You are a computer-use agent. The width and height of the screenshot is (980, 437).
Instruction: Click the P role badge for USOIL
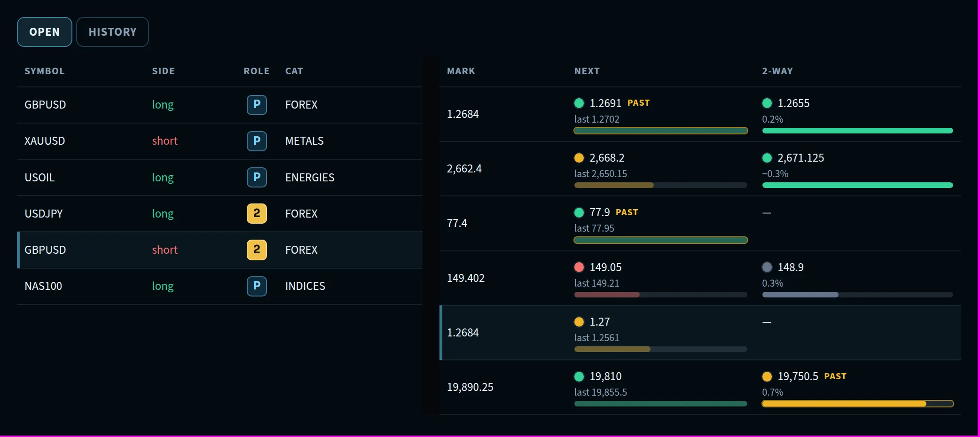pos(257,177)
